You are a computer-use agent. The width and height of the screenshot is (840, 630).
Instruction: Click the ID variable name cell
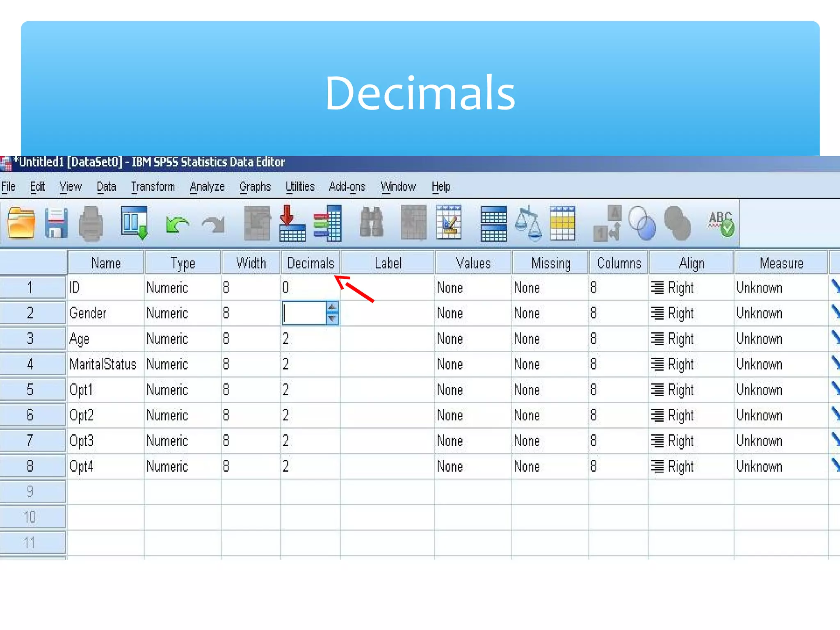pos(105,288)
